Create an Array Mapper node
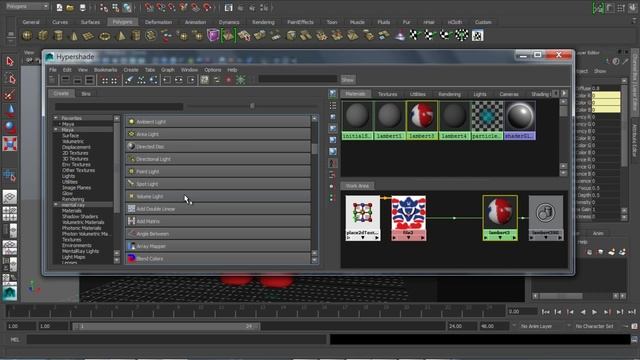 (x=218, y=246)
